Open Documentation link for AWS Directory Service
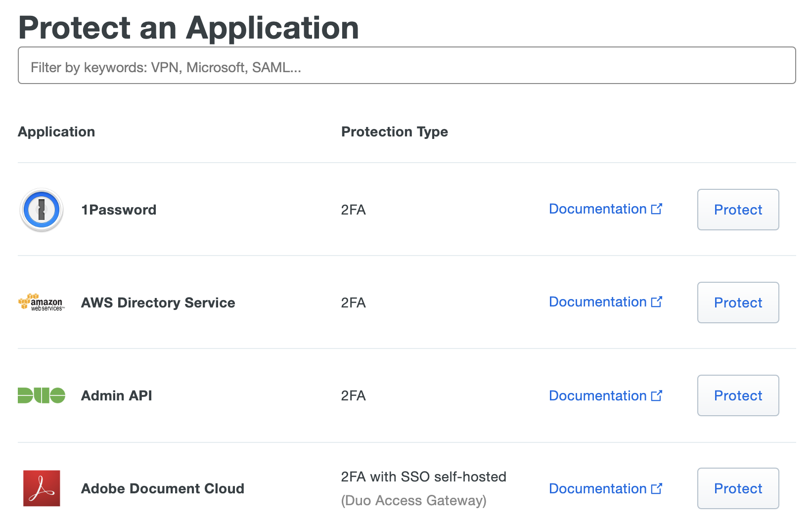 pos(605,302)
